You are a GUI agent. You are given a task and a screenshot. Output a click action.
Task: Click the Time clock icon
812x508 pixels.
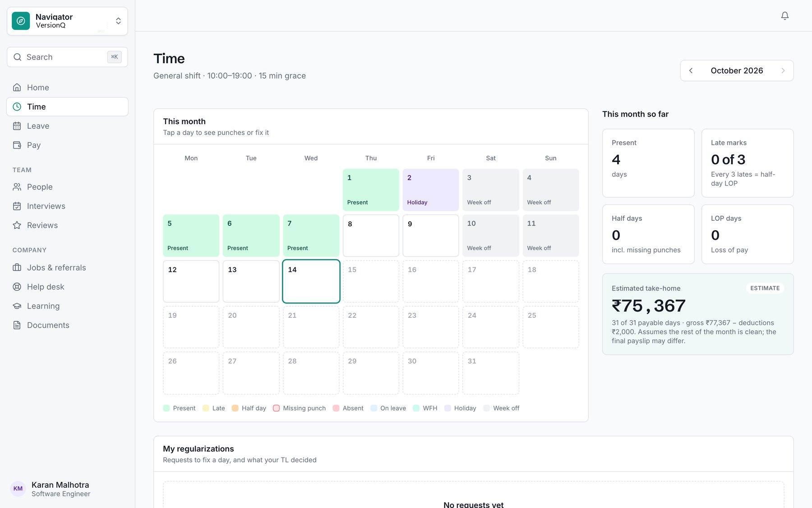pyautogui.click(x=17, y=107)
